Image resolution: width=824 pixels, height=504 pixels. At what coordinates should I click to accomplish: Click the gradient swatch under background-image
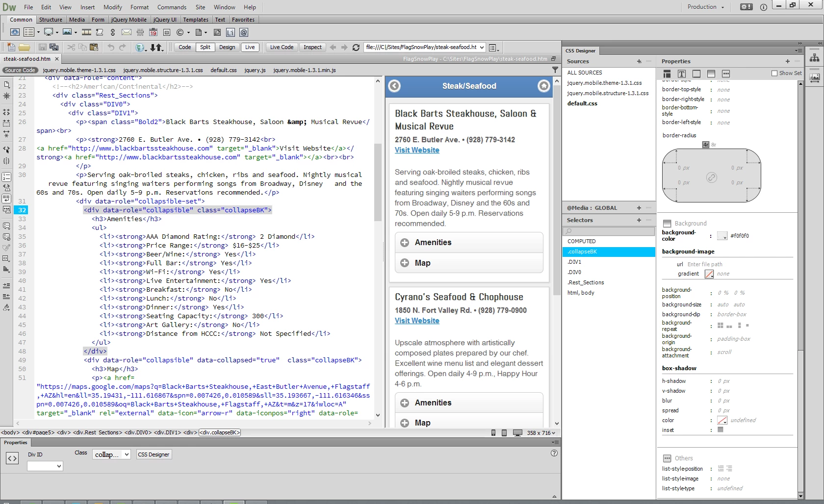click(x=709, y=274)
